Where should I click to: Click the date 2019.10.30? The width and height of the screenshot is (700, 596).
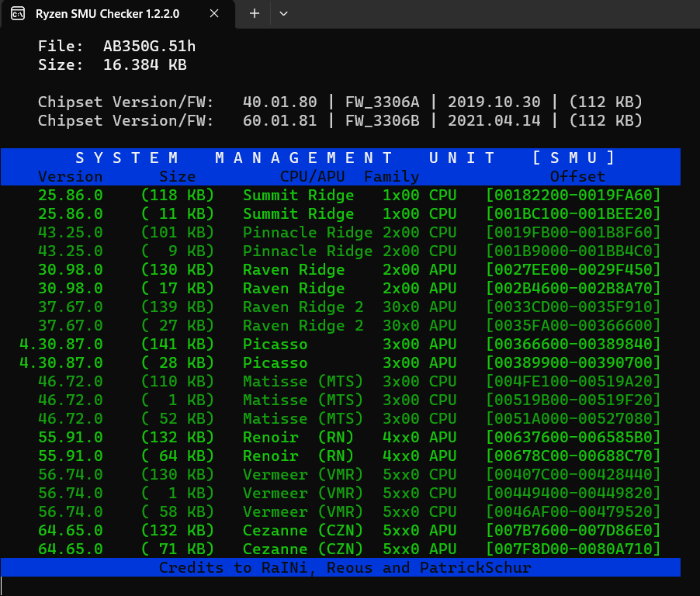click(494, 102)
